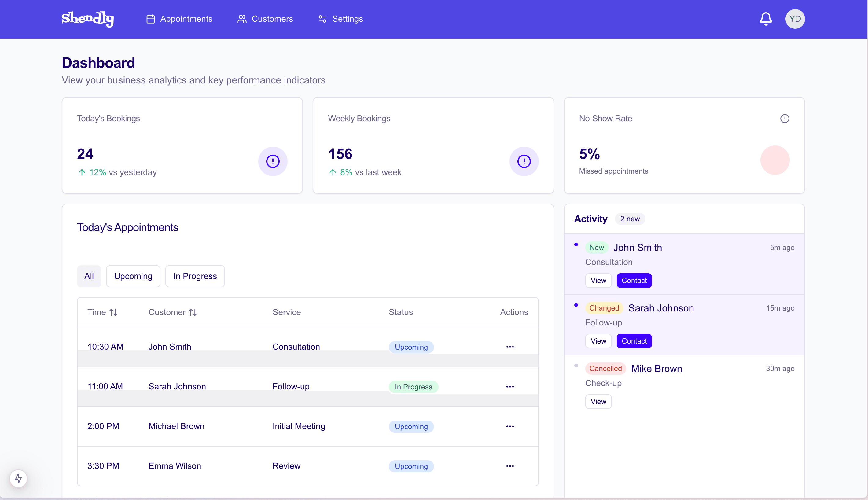The height and width of the screenshot is (500, 868).
Task: Open actions menu for Sarah Johnson row
Action: pos(510,387)
